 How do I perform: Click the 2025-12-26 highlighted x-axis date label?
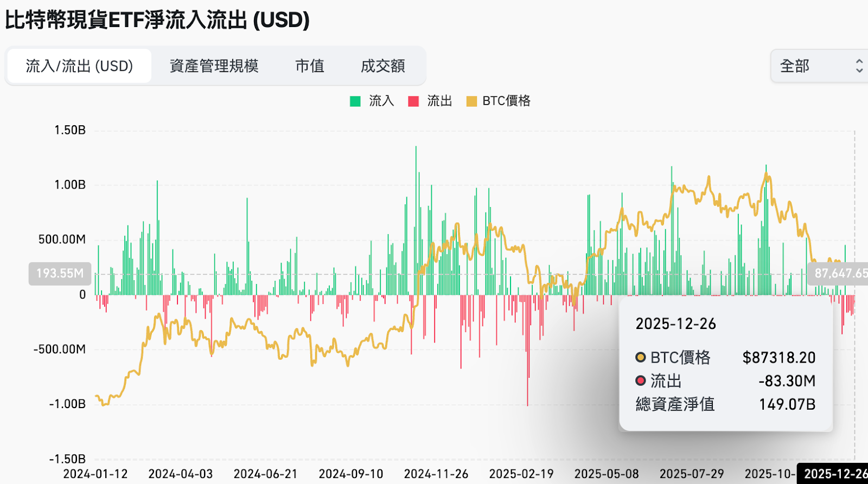tap(834, 474)
